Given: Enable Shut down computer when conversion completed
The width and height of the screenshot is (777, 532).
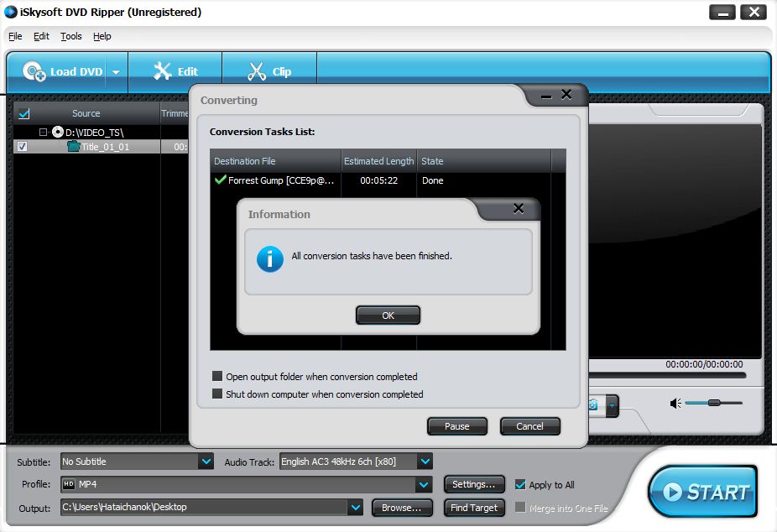Looking at the screenshot, I should [x=217, y=394].
